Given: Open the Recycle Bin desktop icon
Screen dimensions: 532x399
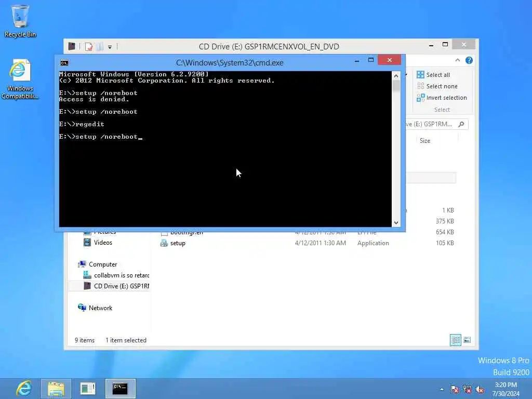Looking at the screenshot, I should [20, 21].
